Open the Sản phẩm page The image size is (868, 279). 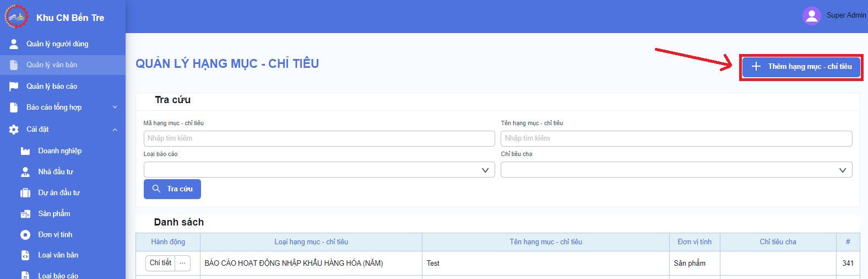pos(63,214)
